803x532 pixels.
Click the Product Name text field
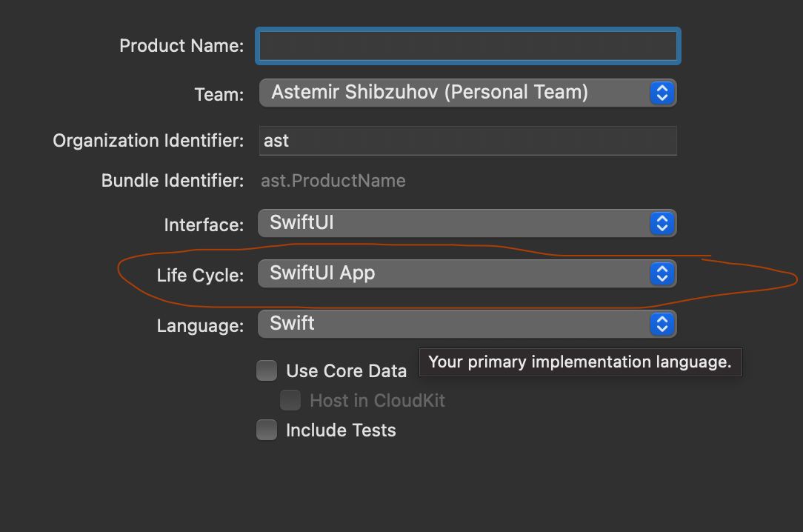(x=468, y=46)
